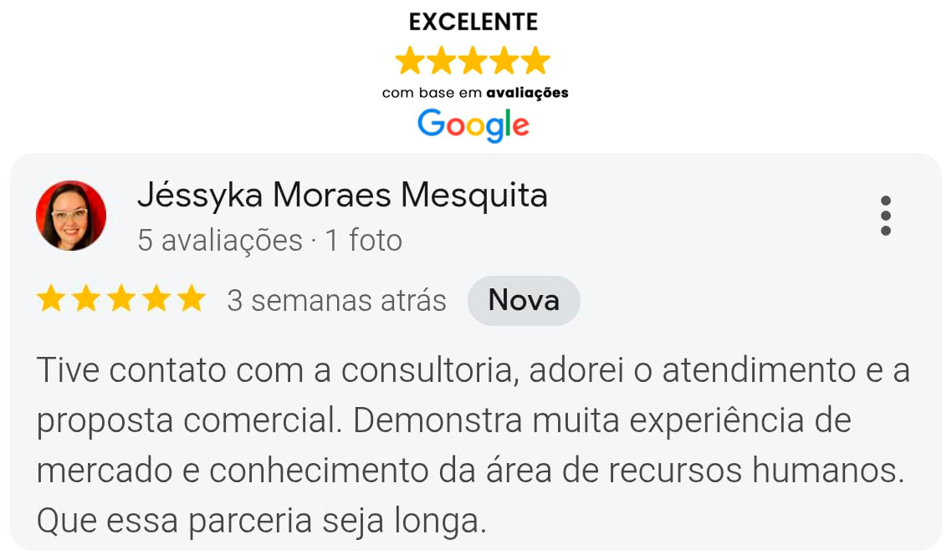This screenshot has width=952, height=560.
Task: Click the last star of the review rating
Action: click(192, 299)
